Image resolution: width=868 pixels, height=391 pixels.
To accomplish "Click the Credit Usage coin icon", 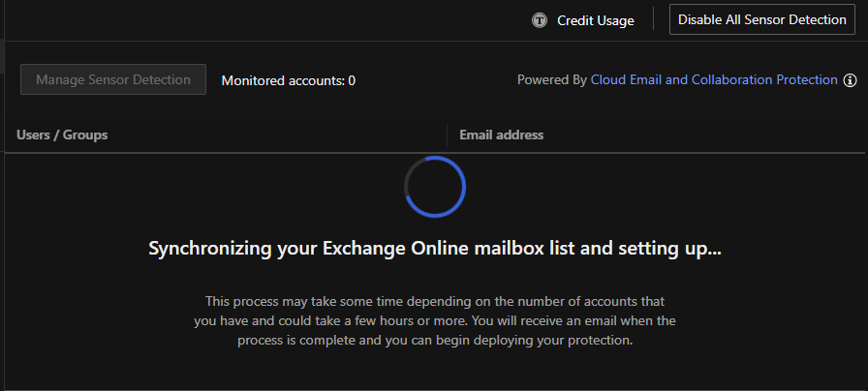I will click(x=540, y=20).
